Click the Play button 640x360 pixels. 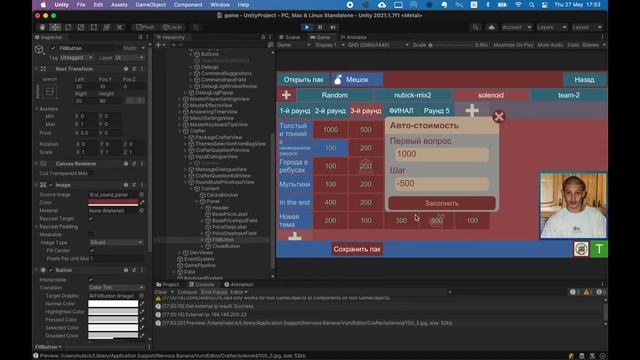[x=307, y=27]
